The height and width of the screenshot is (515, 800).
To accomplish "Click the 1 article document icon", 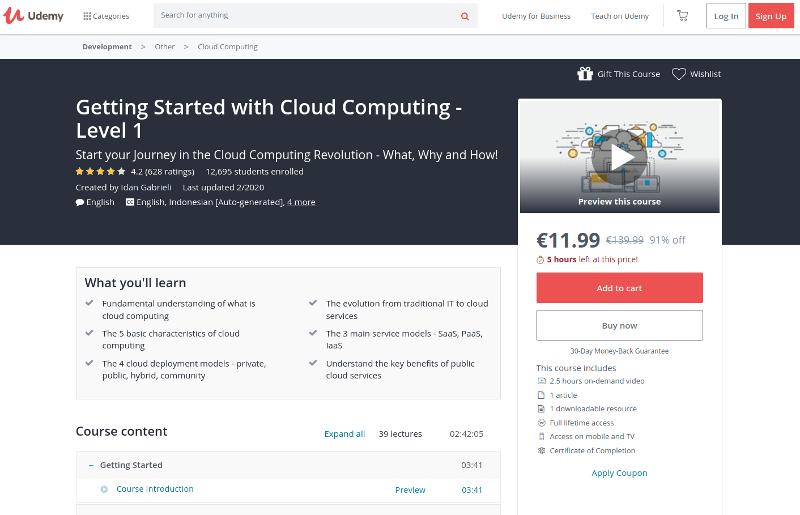I will pos(541,395).
